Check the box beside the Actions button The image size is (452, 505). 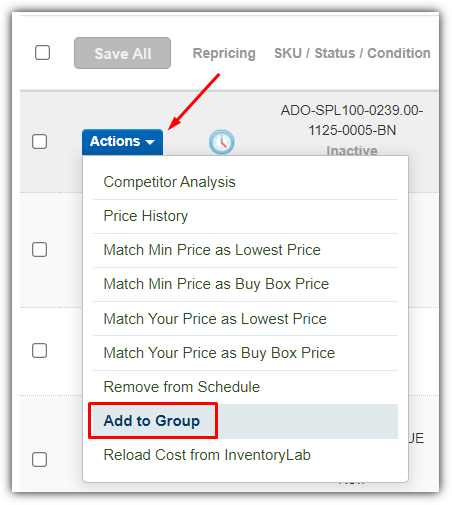click(39, 142)
